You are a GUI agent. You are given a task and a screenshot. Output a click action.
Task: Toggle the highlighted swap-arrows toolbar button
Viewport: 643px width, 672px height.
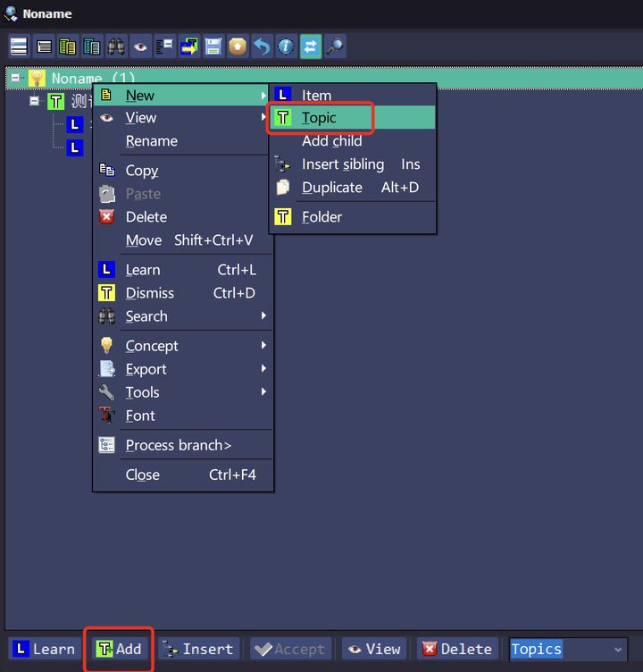tap(311, 46)
